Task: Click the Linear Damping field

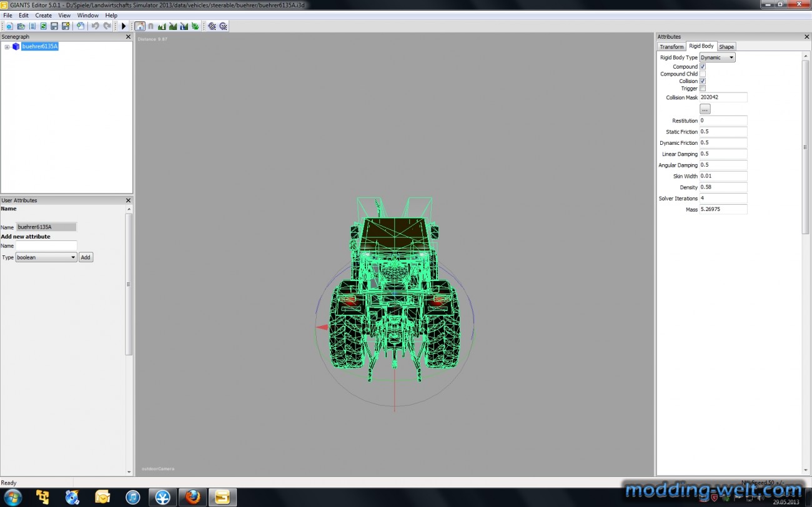Action: pos(723,154)
